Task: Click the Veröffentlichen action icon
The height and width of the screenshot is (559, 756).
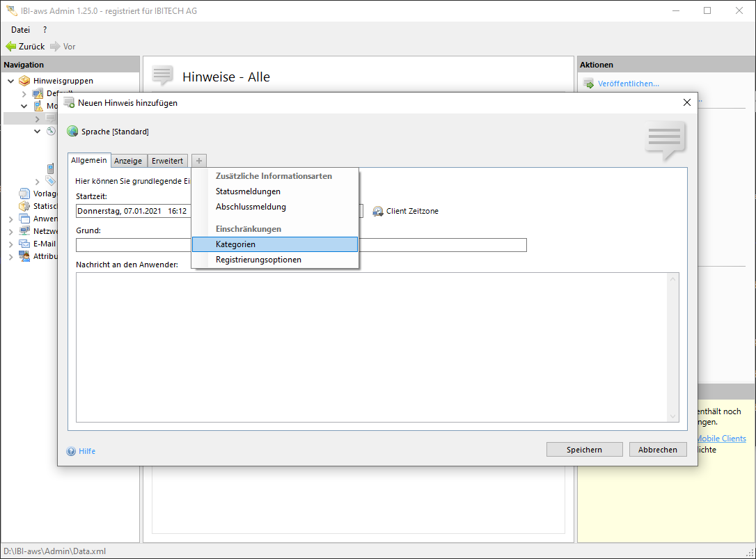Action: click(x=588, y=84)
